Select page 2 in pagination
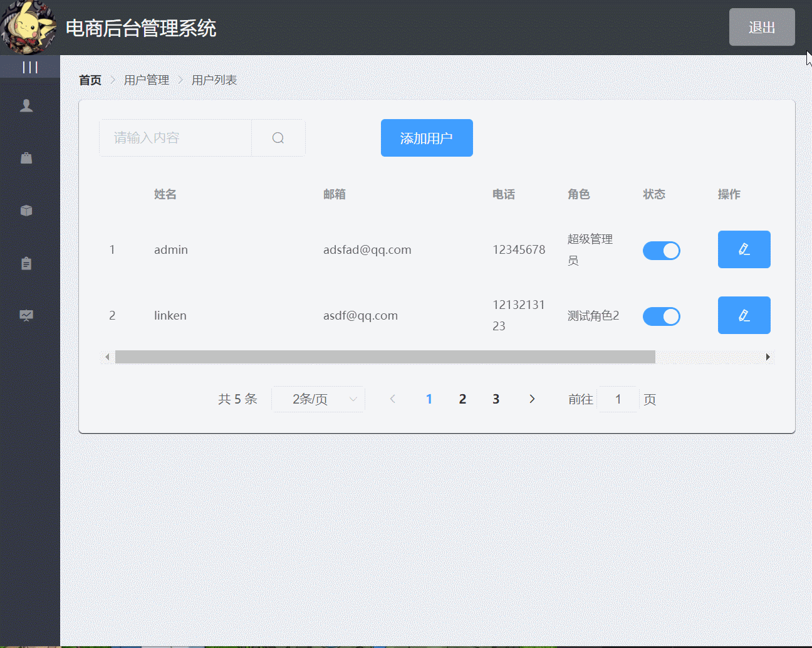The image size is (812, 648). click(462, 399)
